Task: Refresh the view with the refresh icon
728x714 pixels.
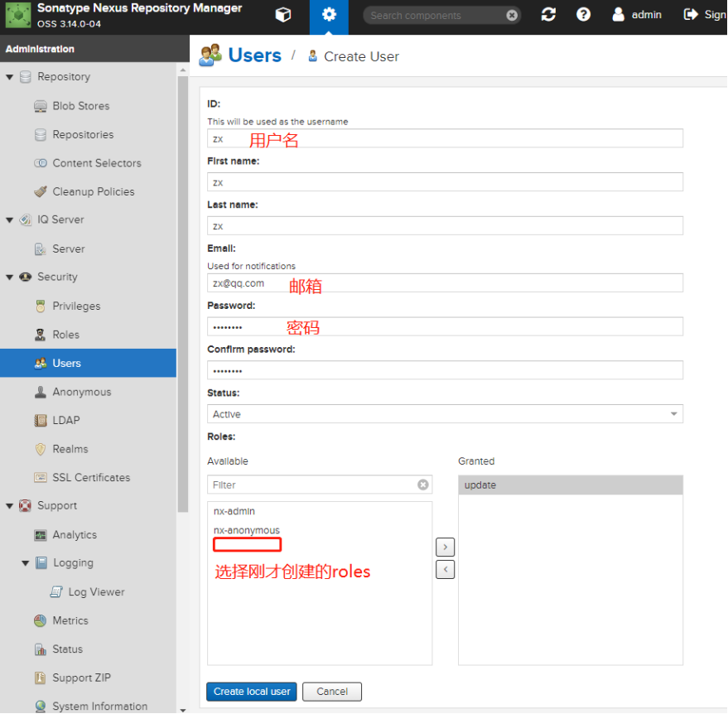Action: [548, 15]
